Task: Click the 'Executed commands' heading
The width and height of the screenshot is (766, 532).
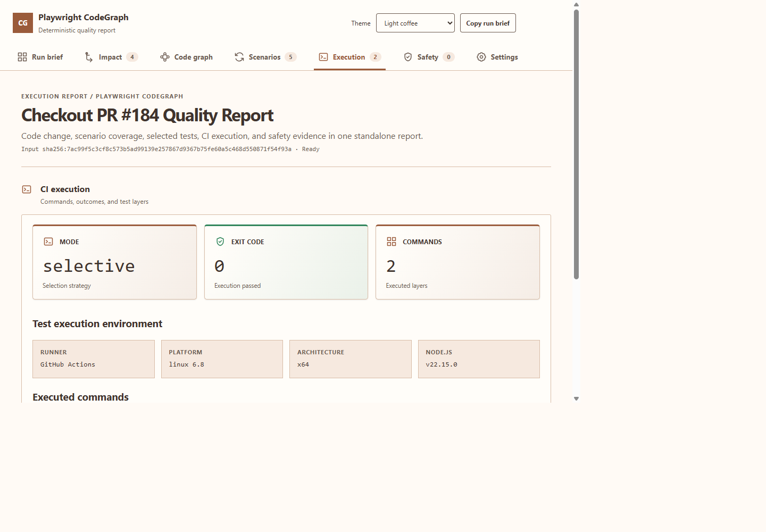Action: click(80, 397)
